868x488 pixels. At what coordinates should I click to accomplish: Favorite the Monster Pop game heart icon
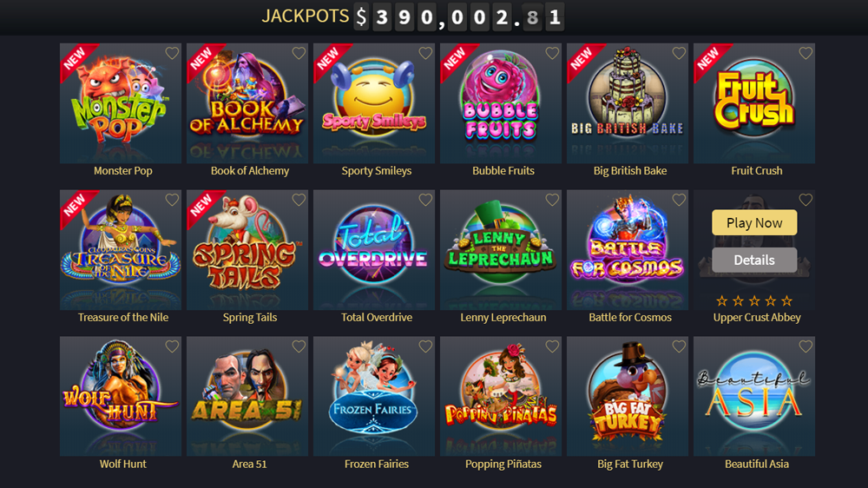[x=172, y=53]
